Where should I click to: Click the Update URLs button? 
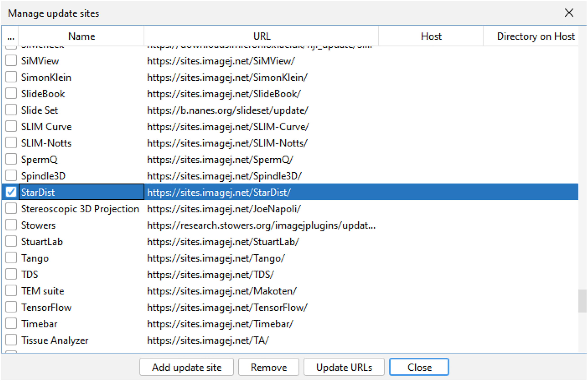344,367
